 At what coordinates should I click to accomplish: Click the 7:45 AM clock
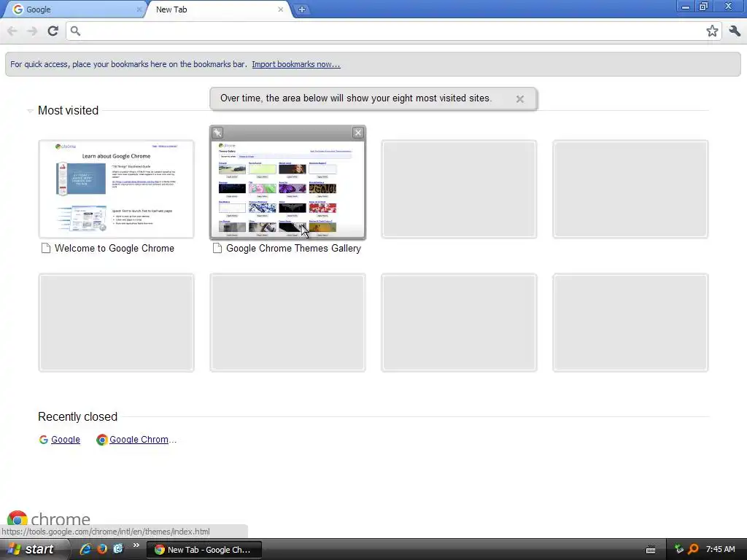click(x=720, y=550)
